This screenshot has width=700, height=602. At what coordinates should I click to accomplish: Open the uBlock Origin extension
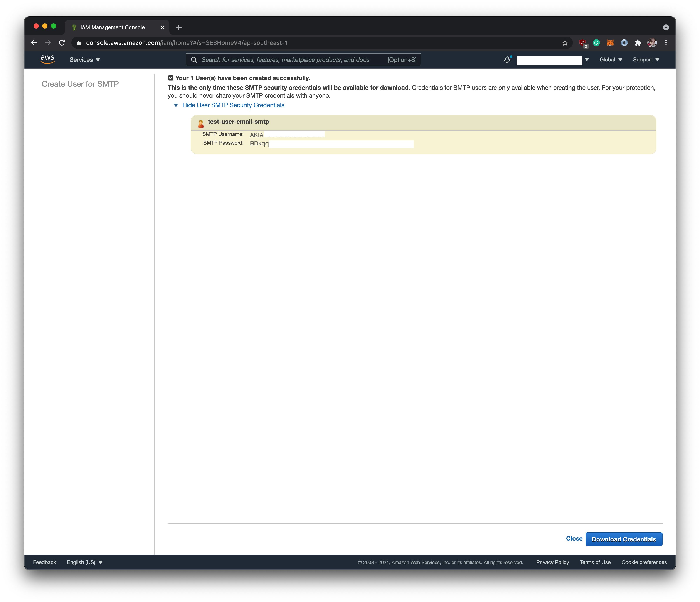click(x=583, y=43)
